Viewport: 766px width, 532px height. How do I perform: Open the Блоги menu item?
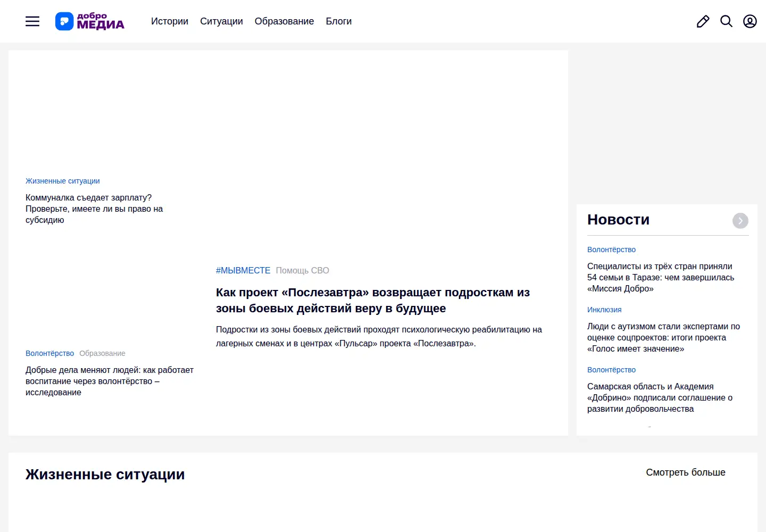[339, 21]
